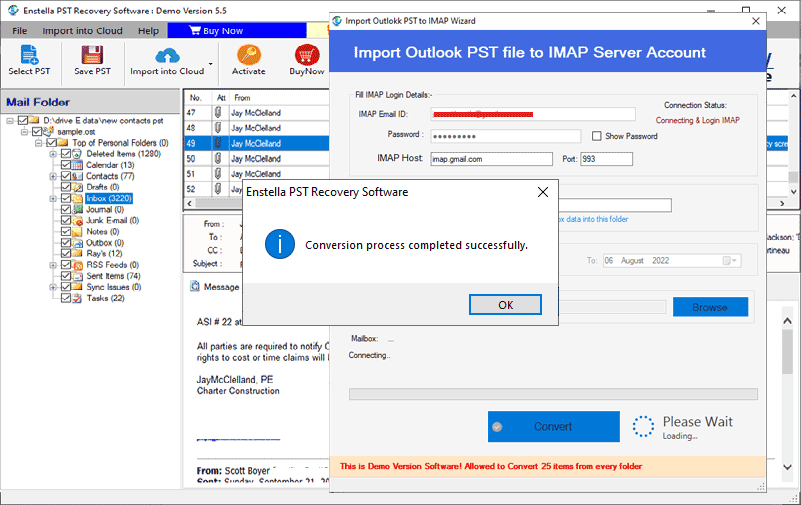Click the Port field showing 993

click(606, 159)
